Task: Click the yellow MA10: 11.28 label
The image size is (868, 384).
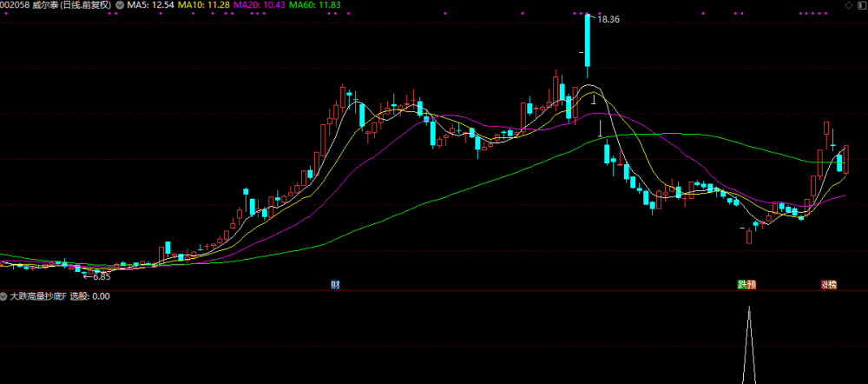Action: point(204,5)
